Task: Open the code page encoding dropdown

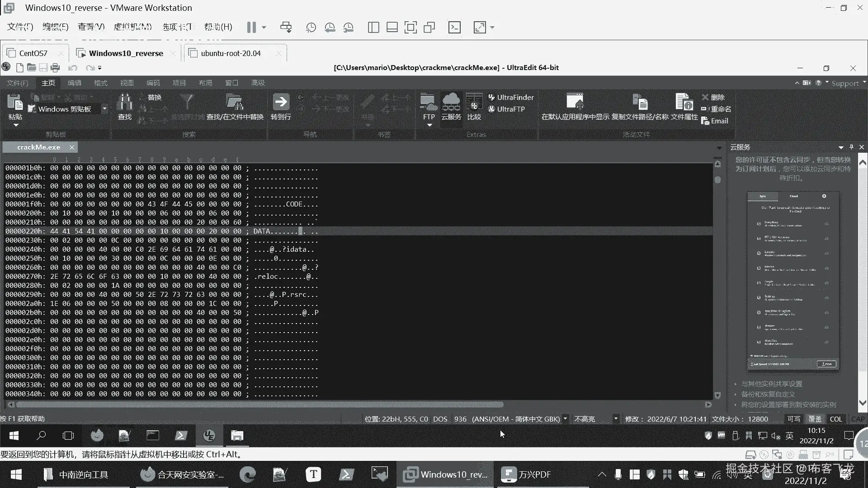Action: tap(565, 418)
